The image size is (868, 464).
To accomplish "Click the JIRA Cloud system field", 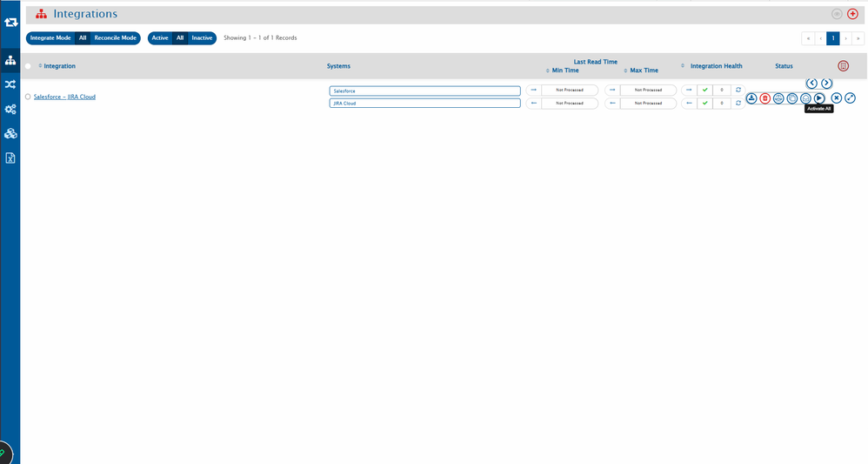I will coord(424,103).
